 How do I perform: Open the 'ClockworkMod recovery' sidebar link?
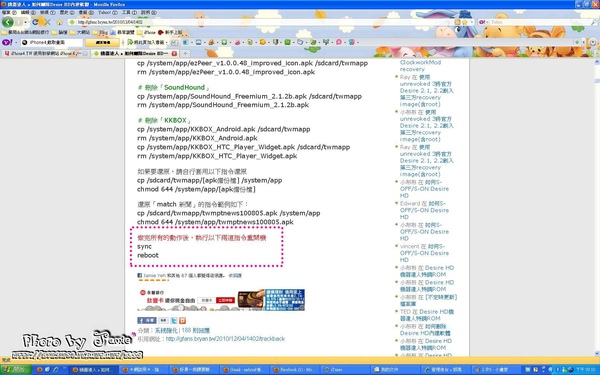(420, 66)
